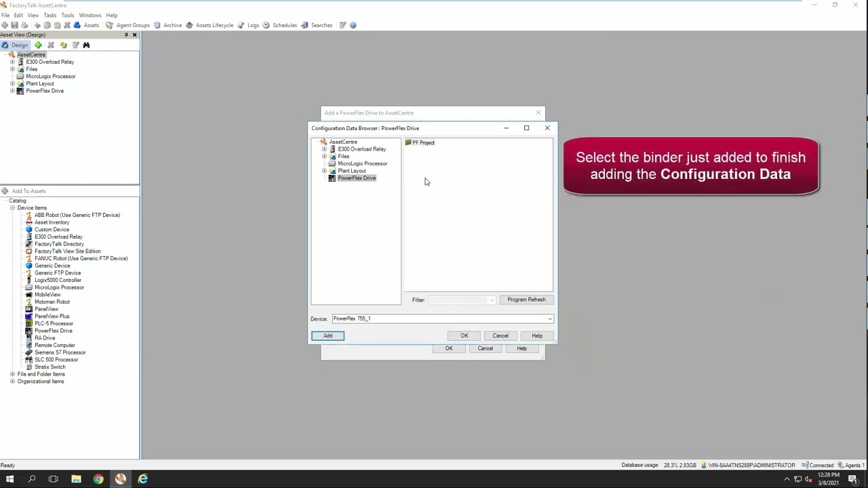Viewport: 868px width, 488px height.
Task: Select the PF Project binder
Action: pos(420,142)
